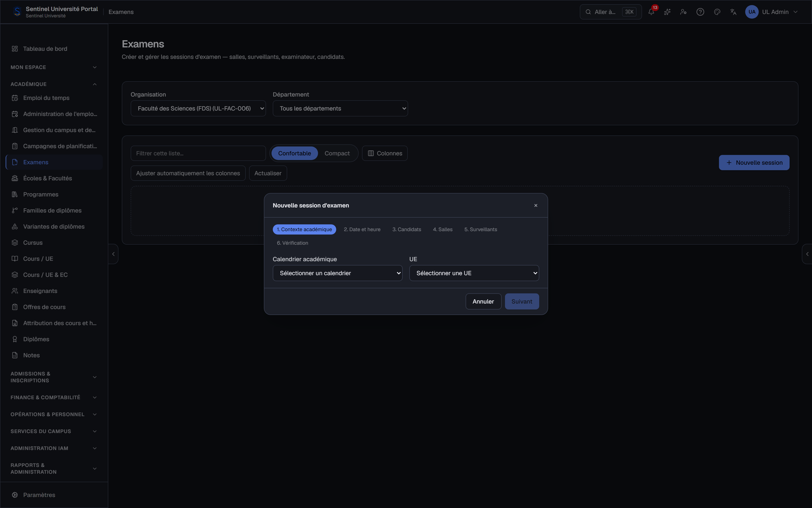Open Attribution des cours sidebar item
Screen dimensions: 812x508
54,323
